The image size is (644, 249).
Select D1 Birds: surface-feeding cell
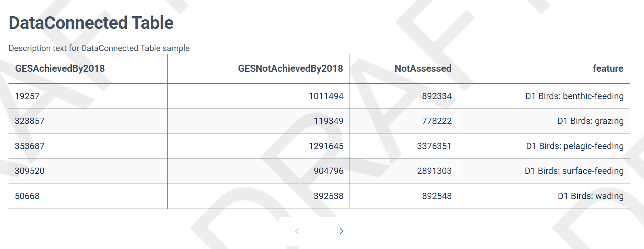pyautogui.click(x=574, y=171)
